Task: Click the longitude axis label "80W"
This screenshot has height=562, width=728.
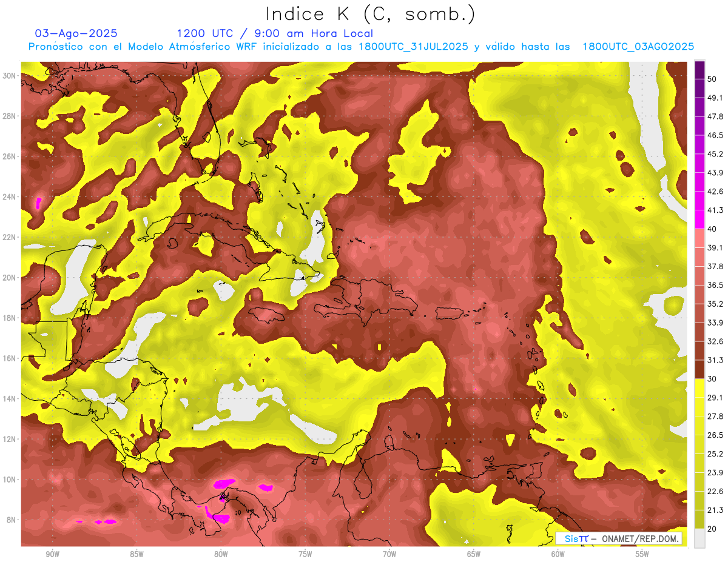Action: 221,554
